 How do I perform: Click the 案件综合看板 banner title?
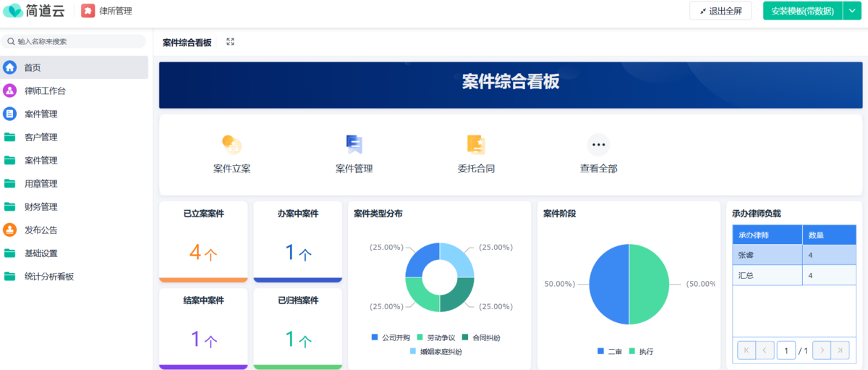511,82
